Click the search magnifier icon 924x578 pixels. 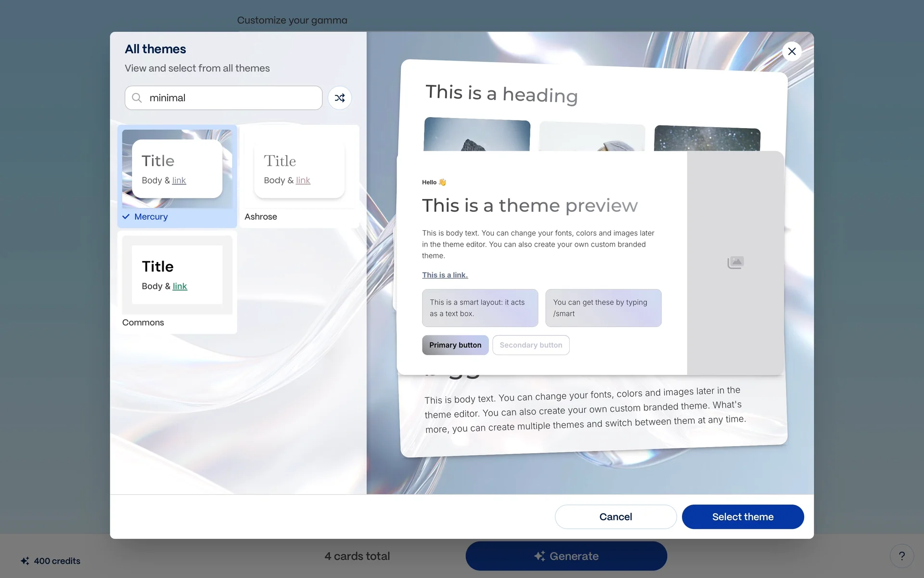point(137,98)
